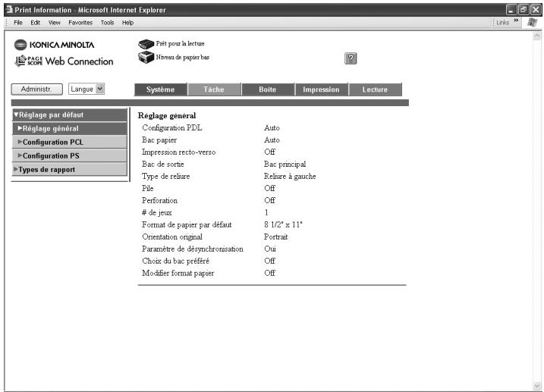Click the Reliure à gauche value
The height and width of the screenshot is (392, 544).
point(290,176)
